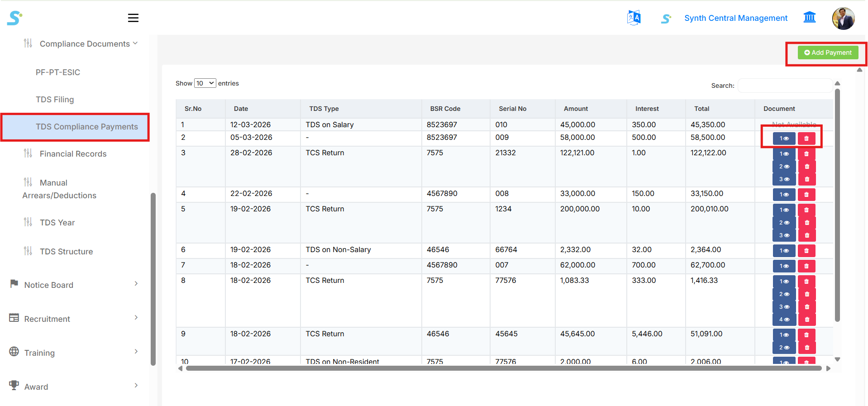868x406 pixels.
Task: View document 1 of row 22-02-2026
Action: [784, 195]
